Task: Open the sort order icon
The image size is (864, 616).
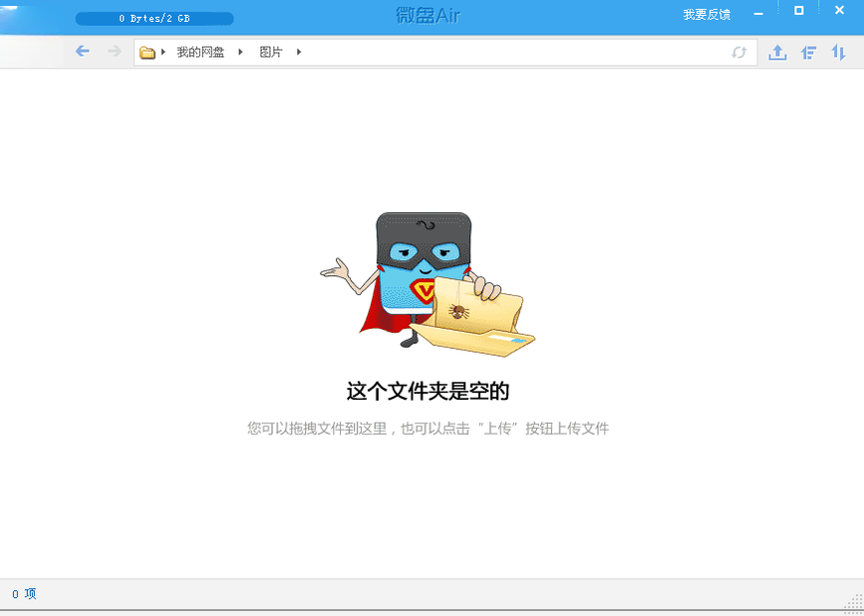Action: 808,53
